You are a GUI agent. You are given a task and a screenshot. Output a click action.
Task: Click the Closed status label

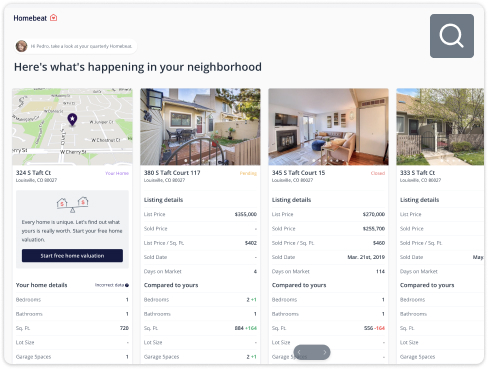[x=378, y=173]
